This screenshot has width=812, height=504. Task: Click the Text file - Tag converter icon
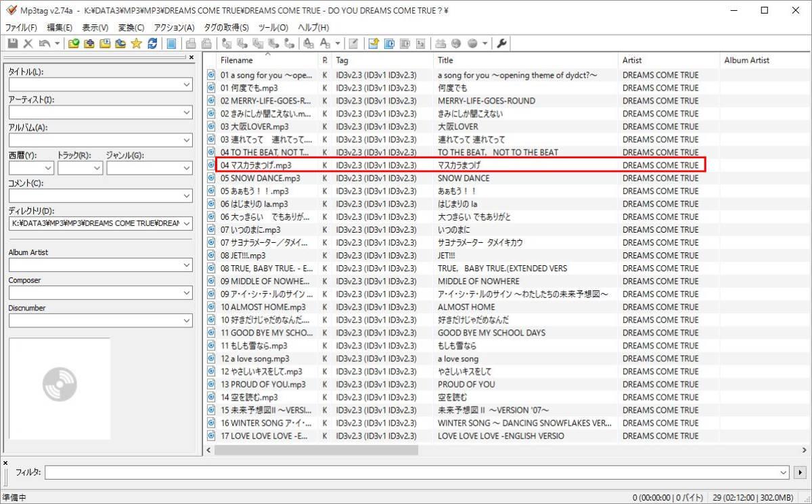[274, 43]
